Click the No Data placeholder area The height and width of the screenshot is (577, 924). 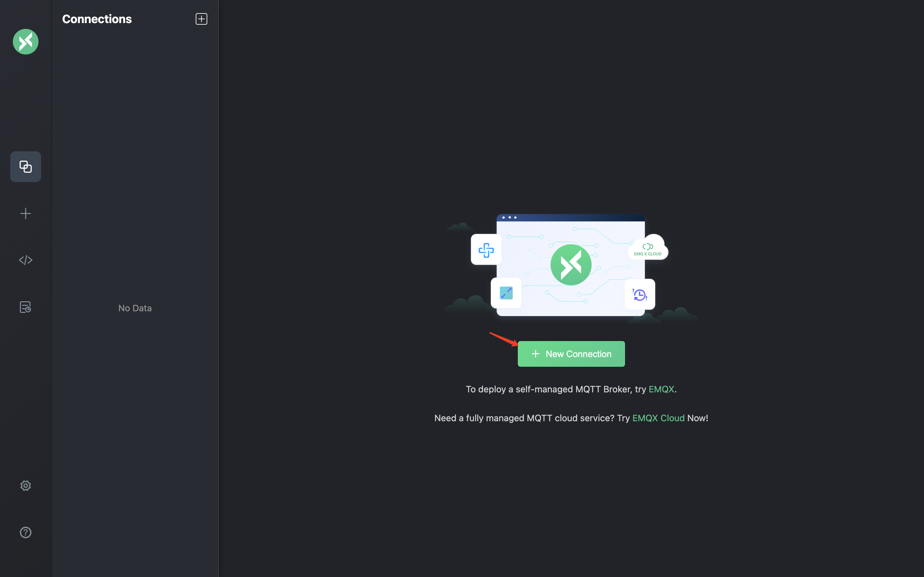click(x=135, y=308)
